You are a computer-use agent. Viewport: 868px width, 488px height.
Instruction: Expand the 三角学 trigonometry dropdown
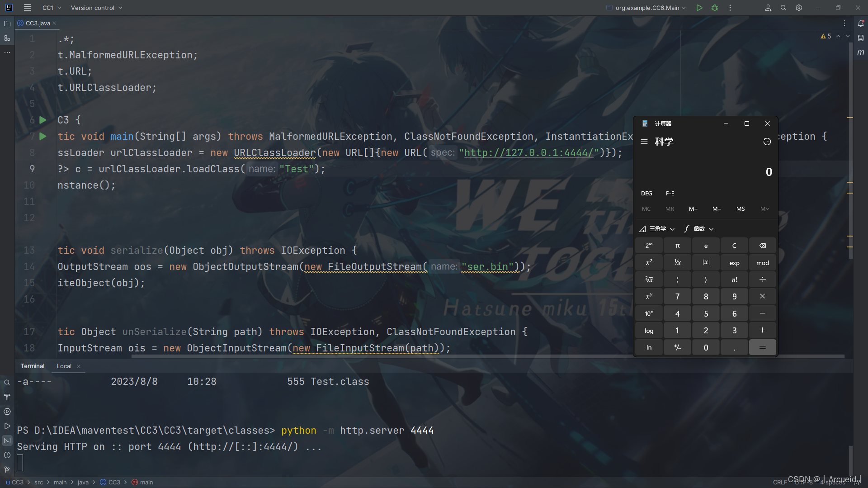coord(657,229)
